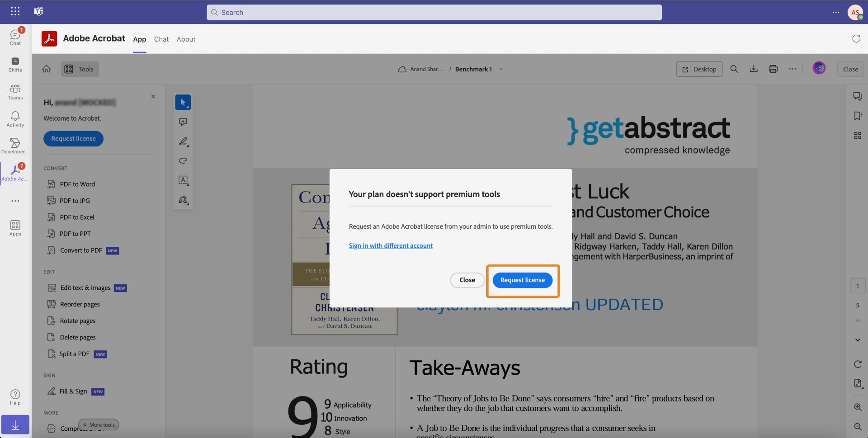Select the add comment tool
This screenshot has height=438, width=868.
click(x=183, y=122)
